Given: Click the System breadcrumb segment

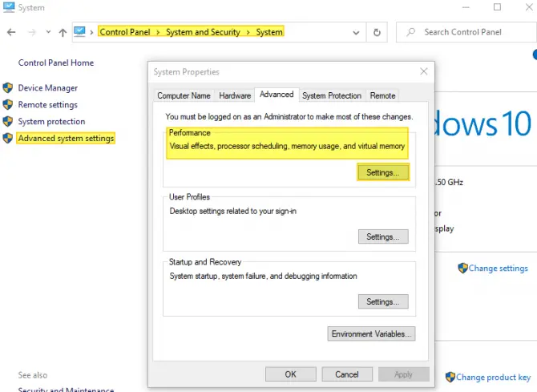Looking at the screenshot, I should (269, 32).
